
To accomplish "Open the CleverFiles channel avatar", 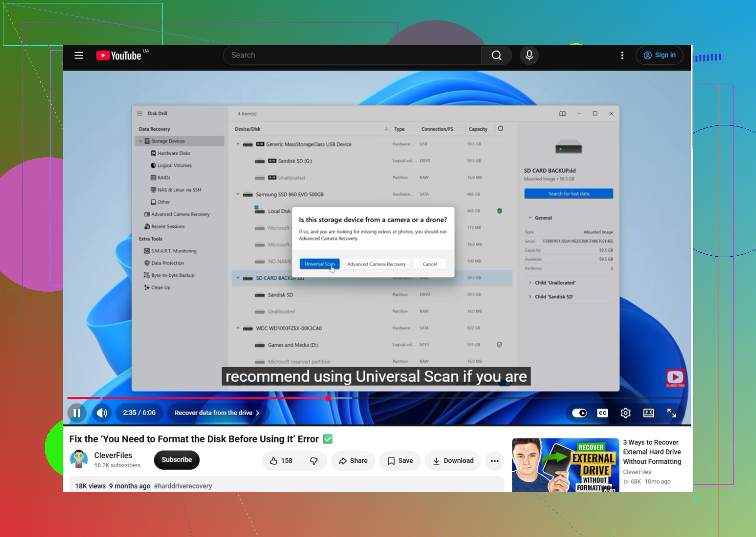I will [x=79, y=460].
